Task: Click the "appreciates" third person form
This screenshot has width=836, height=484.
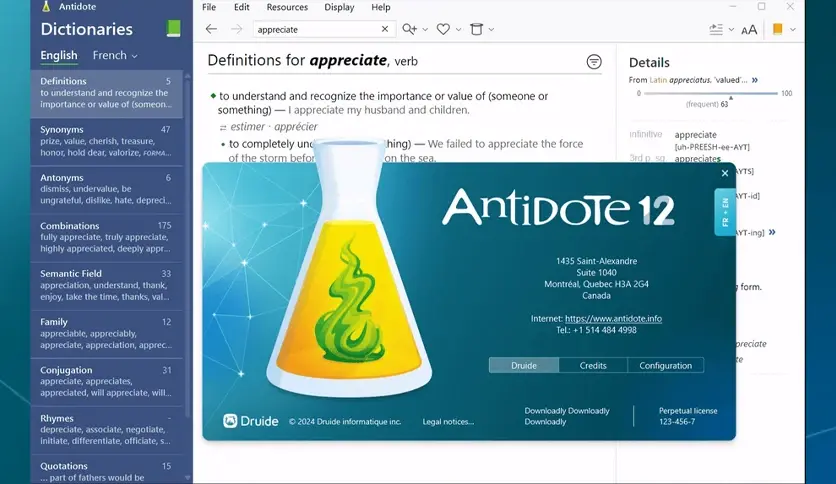Action: [x=697, y=159]
